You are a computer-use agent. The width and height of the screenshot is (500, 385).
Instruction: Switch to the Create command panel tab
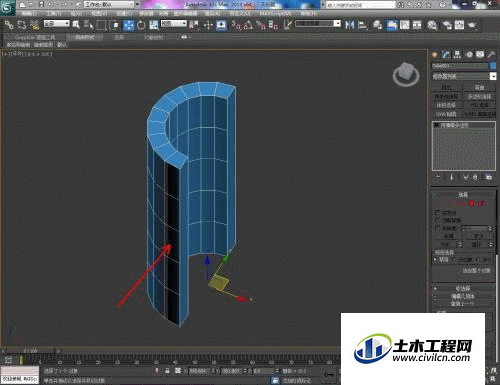pyautogui.click(x=435, y=54)
